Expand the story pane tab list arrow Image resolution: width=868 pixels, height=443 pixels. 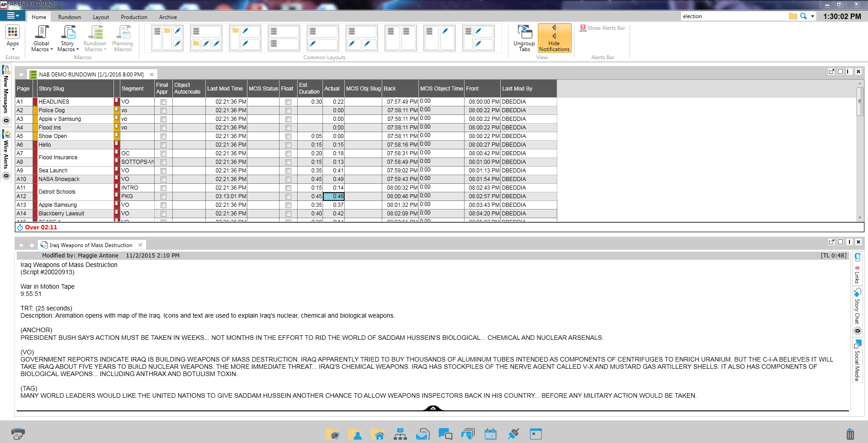coord(21,246)
